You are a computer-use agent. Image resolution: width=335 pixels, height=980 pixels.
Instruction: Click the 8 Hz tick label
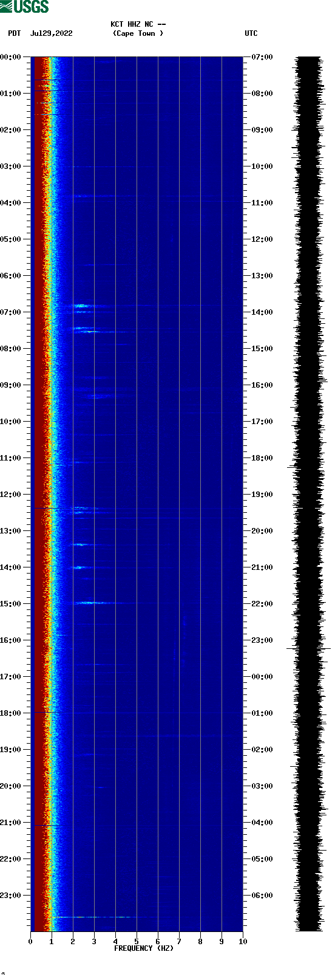point(200,942)
